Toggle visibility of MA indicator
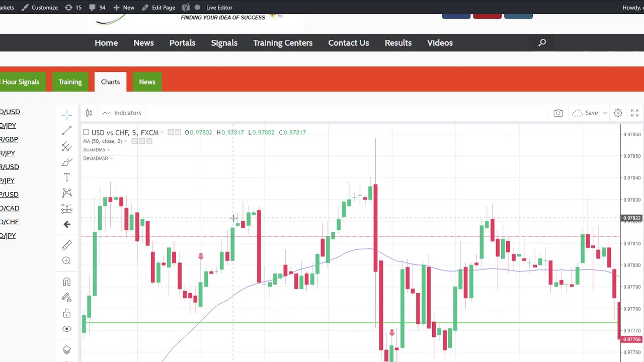The width and height of the screenshot is (644, 362). click(134, 141)
